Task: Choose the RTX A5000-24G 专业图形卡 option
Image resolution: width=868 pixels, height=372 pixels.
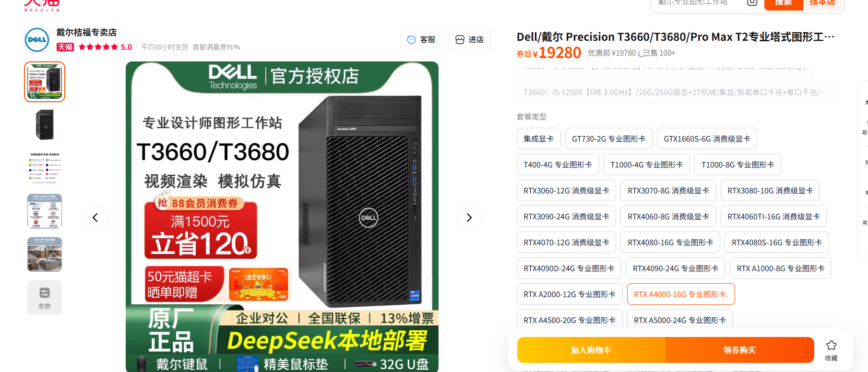Action: 679,320
